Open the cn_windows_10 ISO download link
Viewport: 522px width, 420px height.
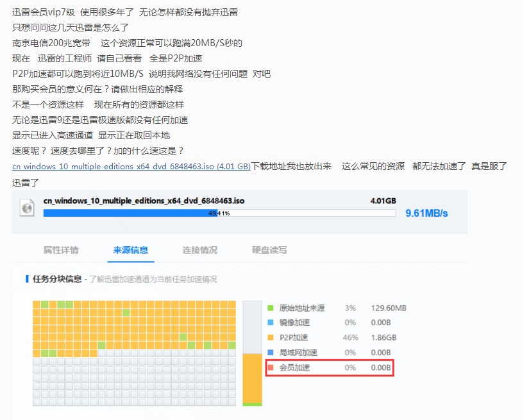pyautogui.click(x=128, y=165)
